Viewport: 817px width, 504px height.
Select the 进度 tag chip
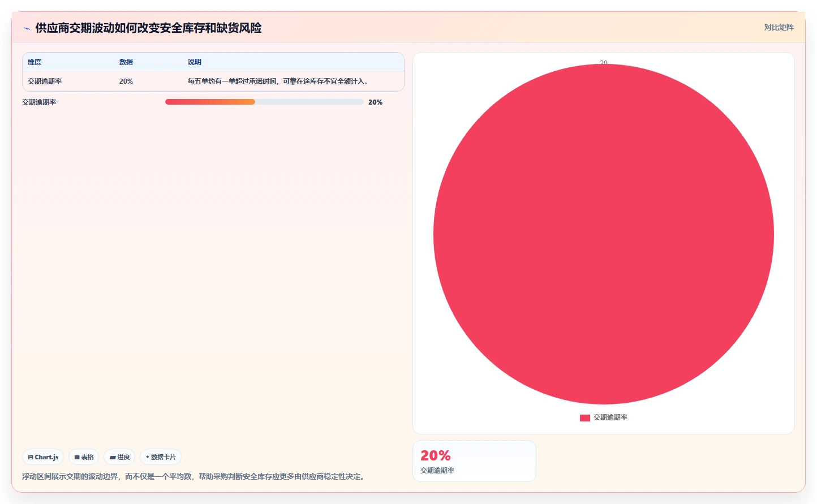tap(119, 457)
